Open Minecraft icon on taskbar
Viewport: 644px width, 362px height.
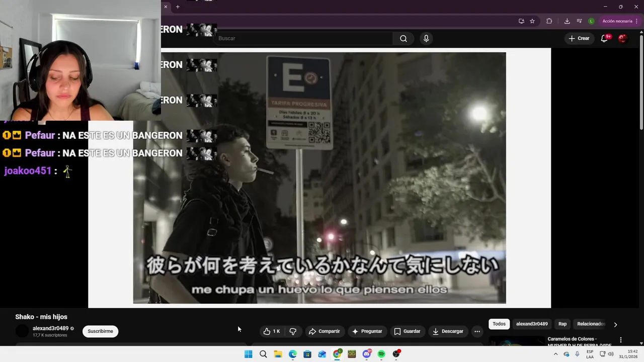(352, 354)
